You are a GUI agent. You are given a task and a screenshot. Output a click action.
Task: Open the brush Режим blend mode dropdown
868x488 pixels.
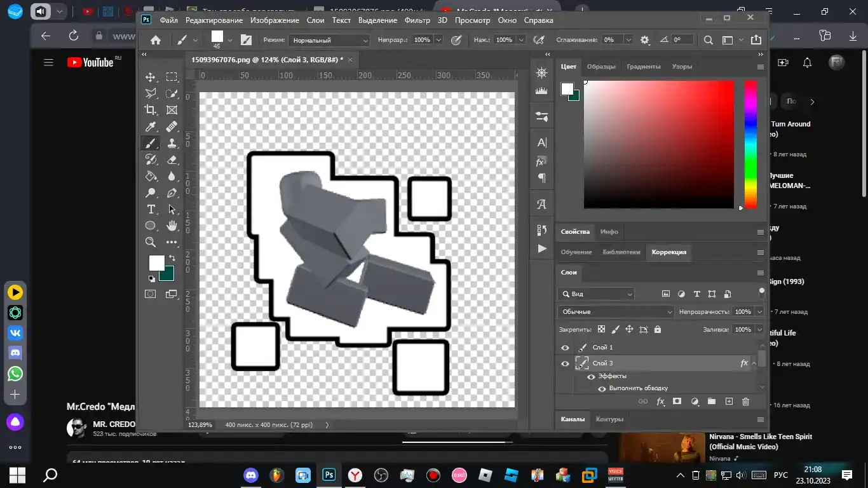click(x=329, y=40)
